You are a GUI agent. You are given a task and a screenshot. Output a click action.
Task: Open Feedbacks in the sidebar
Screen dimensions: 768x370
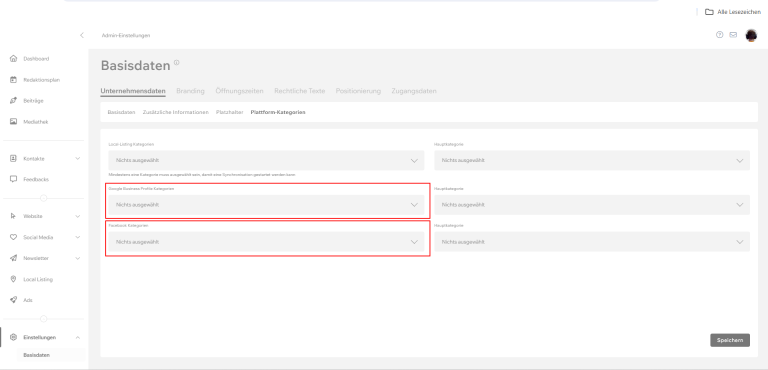(36, 179)
